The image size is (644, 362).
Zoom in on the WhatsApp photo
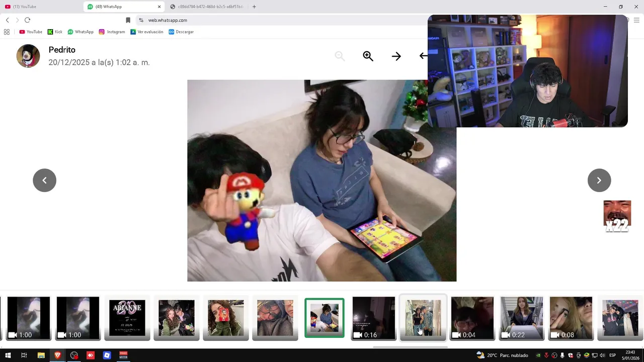[x=368, y=56]
